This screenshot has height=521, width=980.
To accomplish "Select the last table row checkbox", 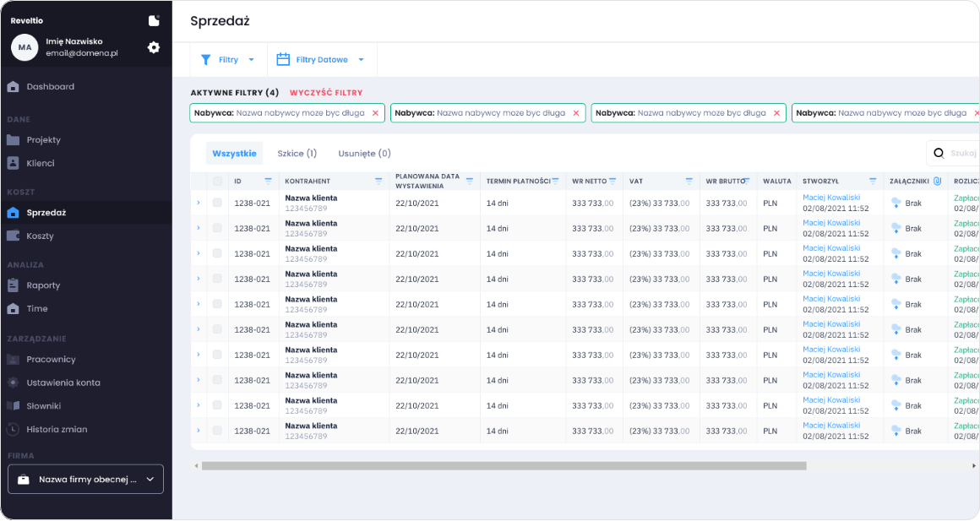I will pyautogui.click(x=217, y=431).
